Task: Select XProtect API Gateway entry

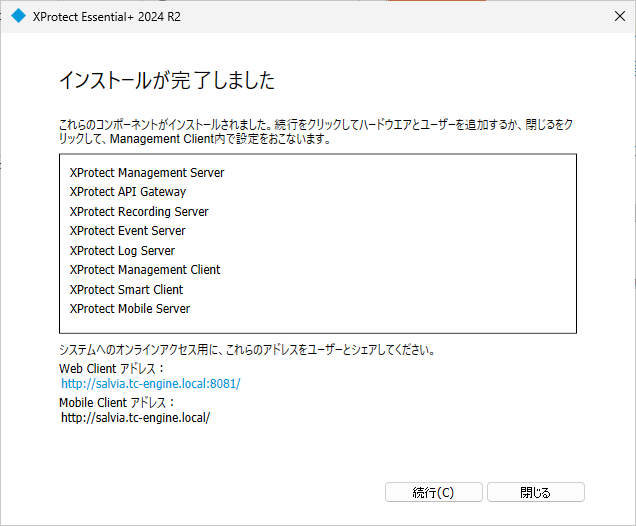Action: pyautogui.click(x=128, y=192)
